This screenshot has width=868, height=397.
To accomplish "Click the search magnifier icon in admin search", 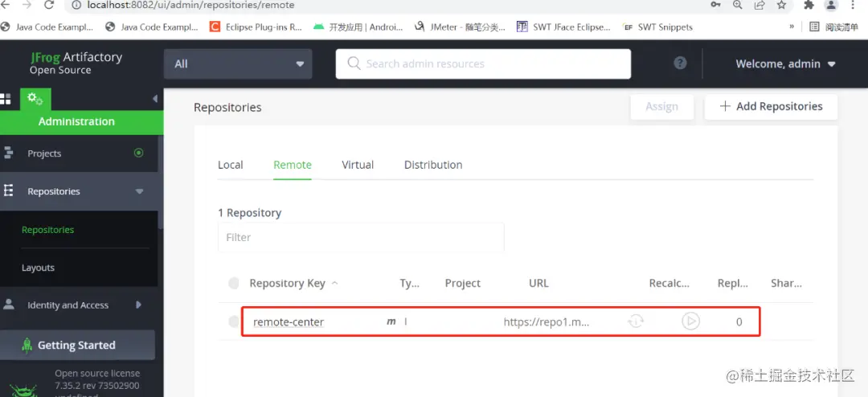I will point(354,63).
